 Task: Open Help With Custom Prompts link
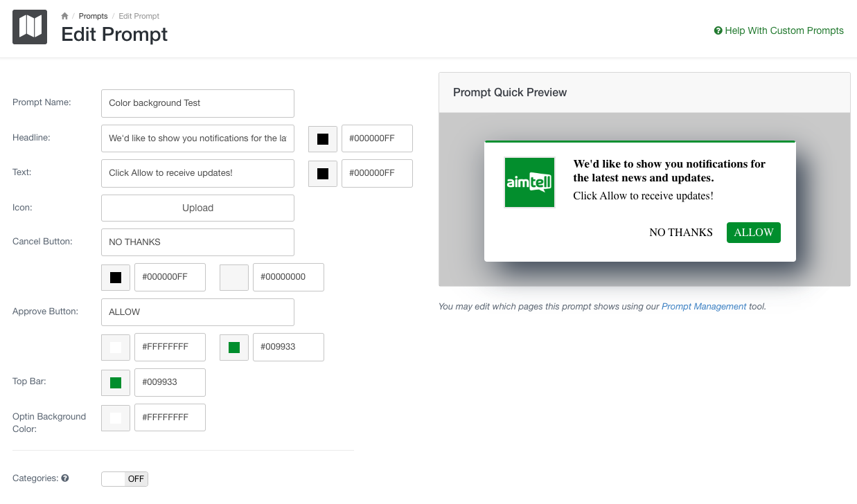[x=779, y=30]
